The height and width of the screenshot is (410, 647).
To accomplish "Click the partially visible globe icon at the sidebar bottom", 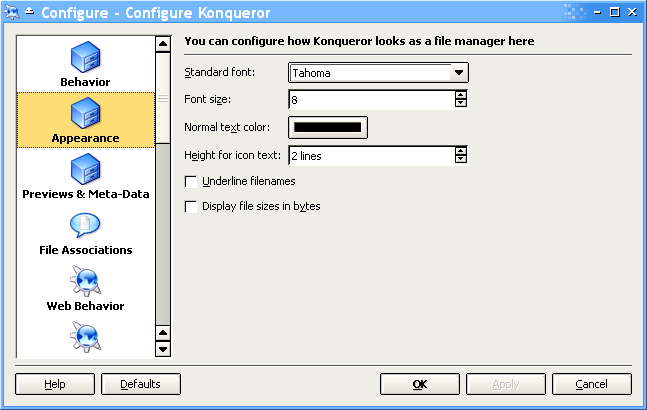I will click(85, 337).
